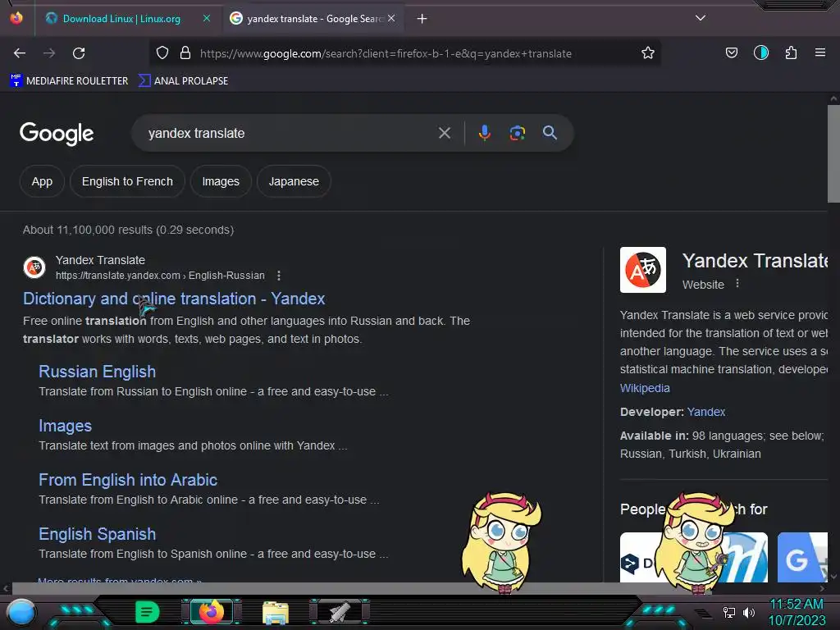Focus the browser address bar URL
The width and height of the screenshot is (840, 630).
386,53
